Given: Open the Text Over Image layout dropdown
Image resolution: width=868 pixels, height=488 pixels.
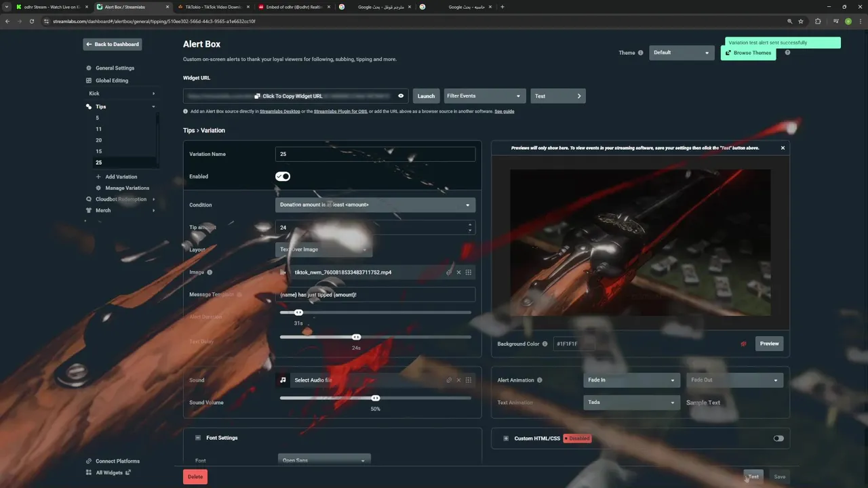Looking at the screenshot, I should [323, 249].
